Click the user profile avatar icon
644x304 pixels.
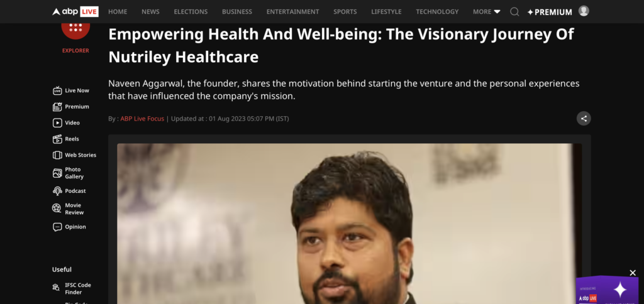click(584, 11)
